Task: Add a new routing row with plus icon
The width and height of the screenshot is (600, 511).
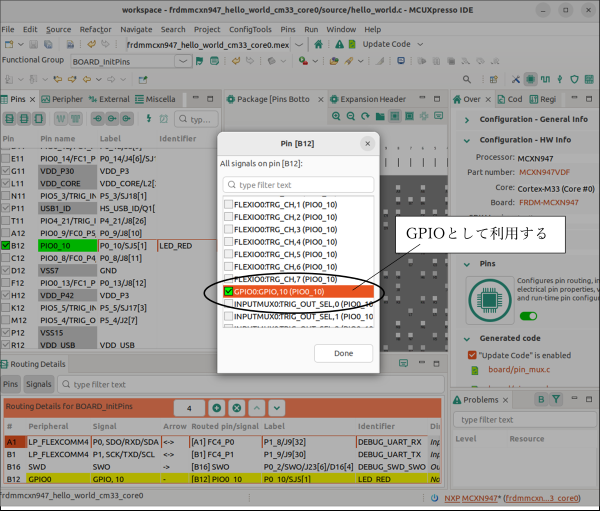Action: point(215,408)
